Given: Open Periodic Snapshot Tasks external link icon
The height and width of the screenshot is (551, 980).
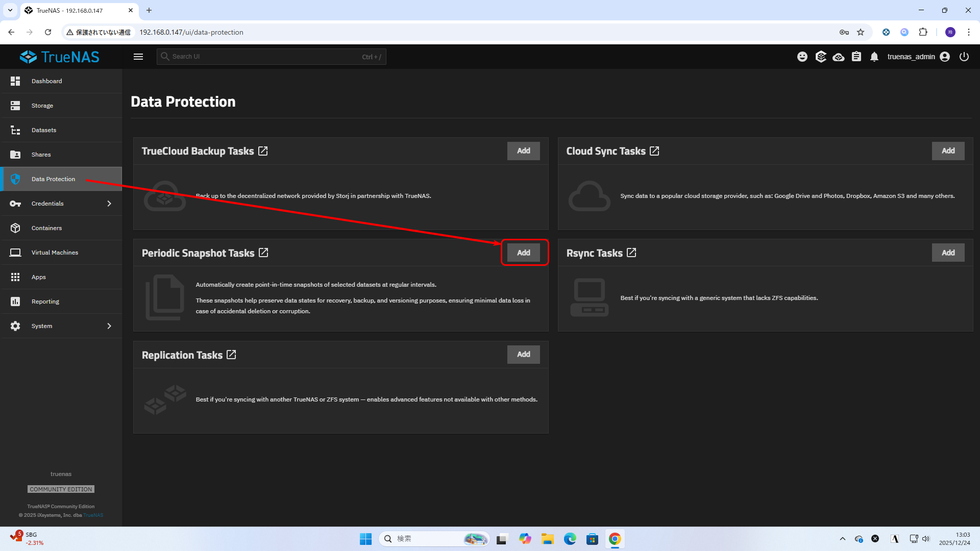Looking at the screenshot, I should click(263, 253).
